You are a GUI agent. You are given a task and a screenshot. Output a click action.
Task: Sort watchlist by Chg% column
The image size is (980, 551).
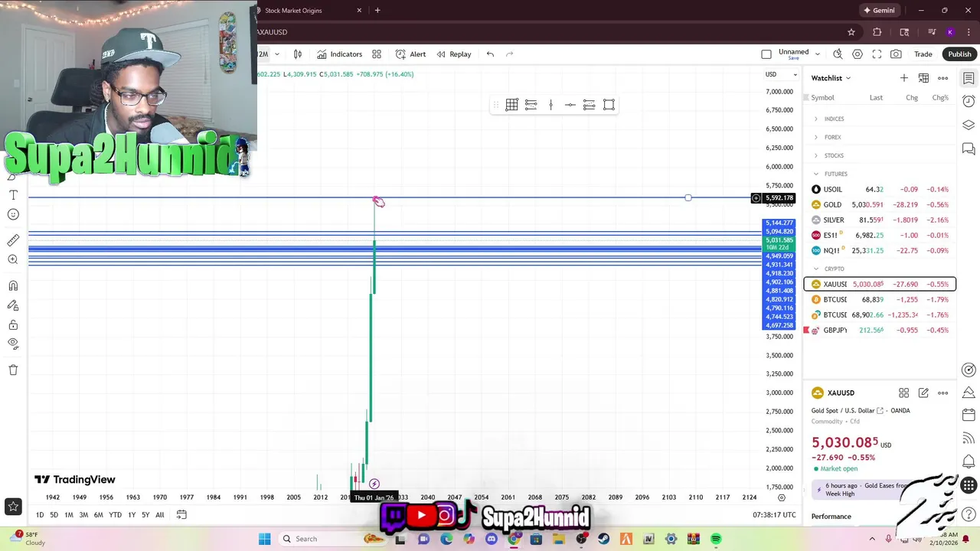tap(939, 98)
